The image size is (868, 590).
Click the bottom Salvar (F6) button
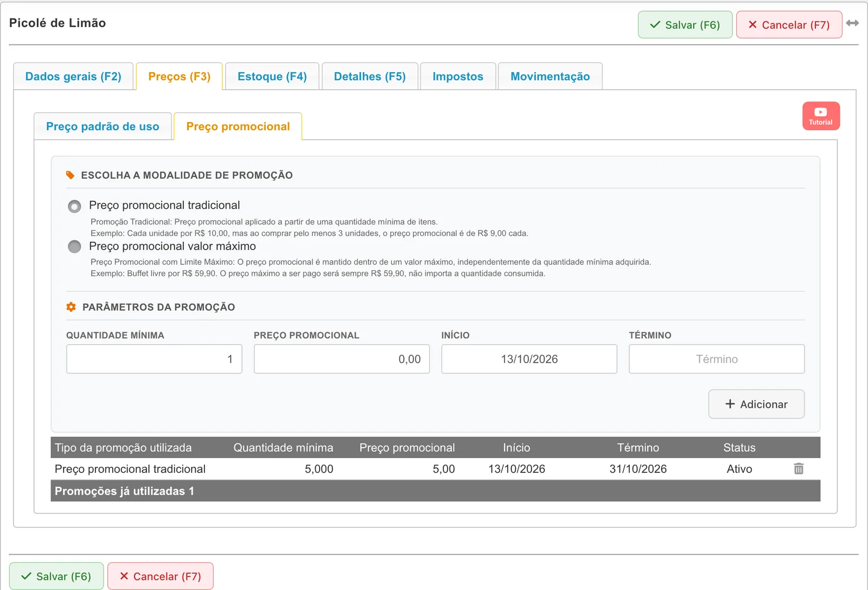click(56, 576)
